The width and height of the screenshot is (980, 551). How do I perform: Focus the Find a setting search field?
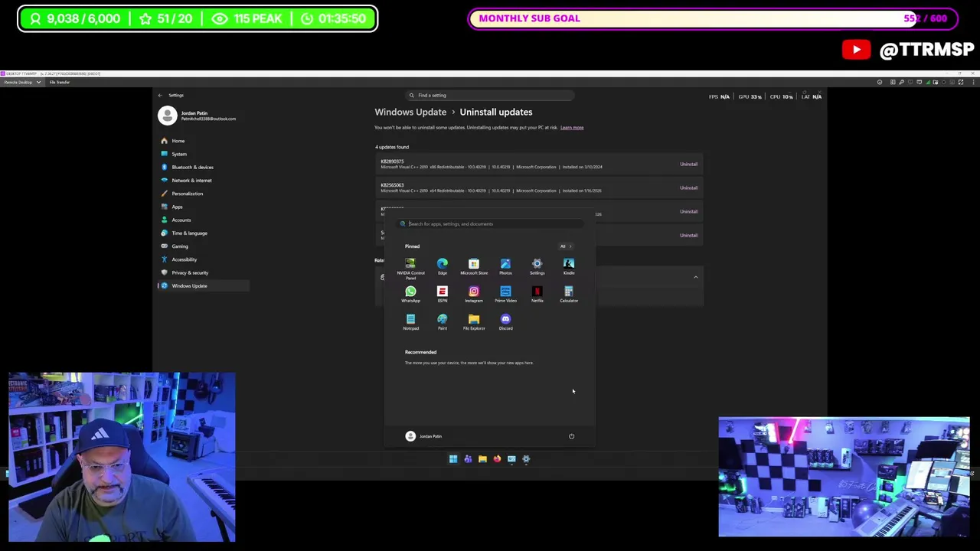coord(489,96)
